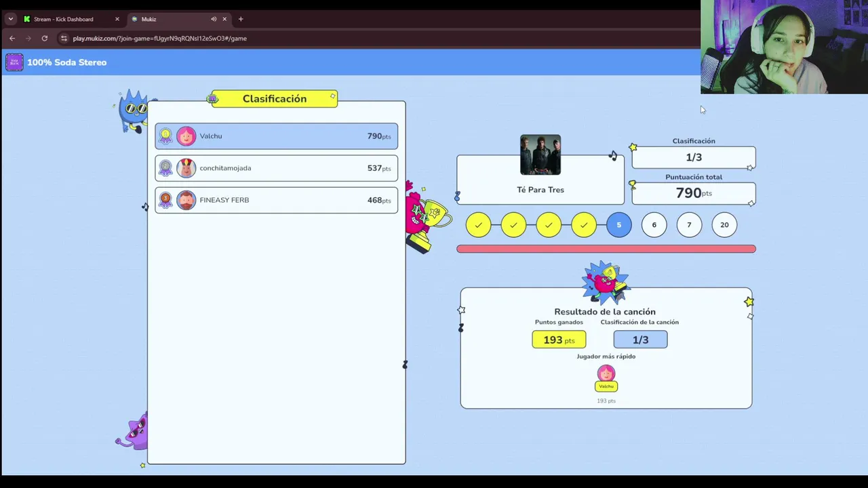Select Valchu's leaderboard row
This screenshot has height=488, width=868.
pyautogui.click(x=277, y=136)
